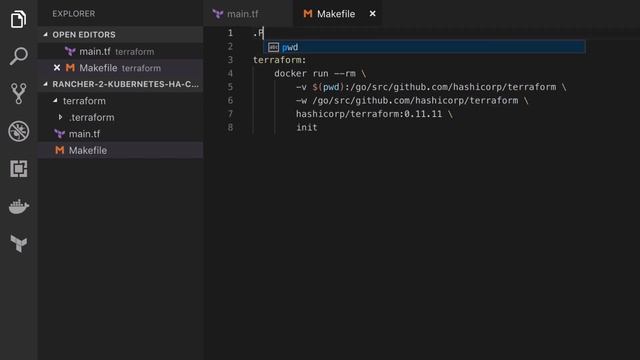Click line number 8 in gutter
This screenshot has height=360, width=640.
coord(231,127)
